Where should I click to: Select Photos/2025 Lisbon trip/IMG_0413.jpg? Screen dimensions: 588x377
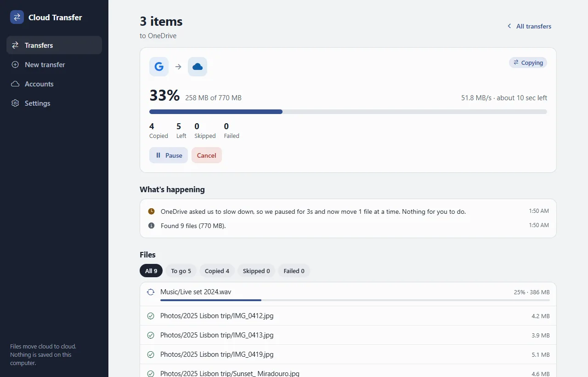[x=348, y=335]
